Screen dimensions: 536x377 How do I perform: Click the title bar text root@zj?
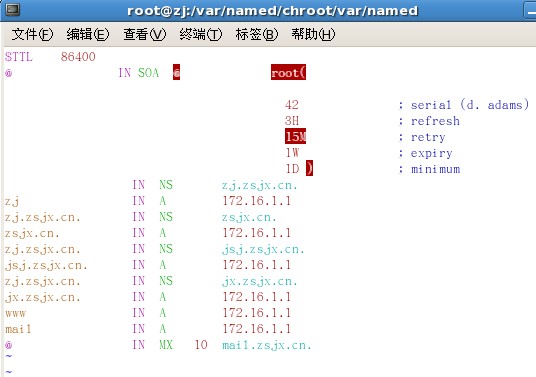pos(157,11)
